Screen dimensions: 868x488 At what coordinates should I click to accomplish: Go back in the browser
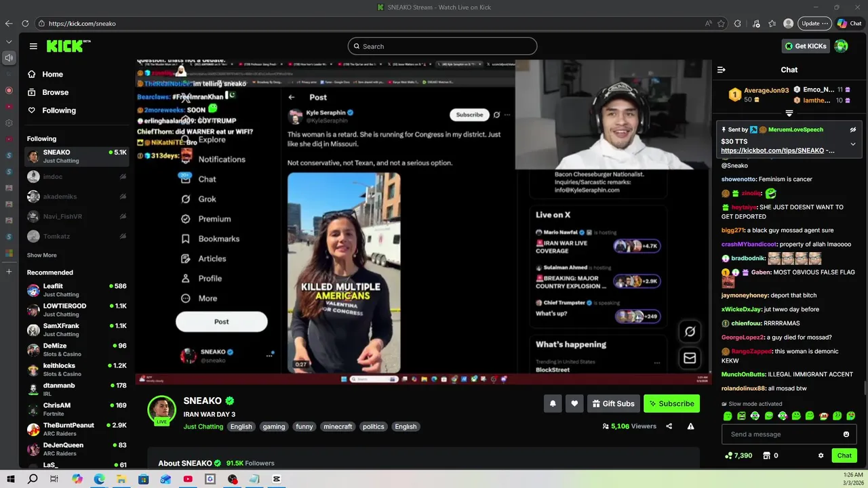click(9, 23)
